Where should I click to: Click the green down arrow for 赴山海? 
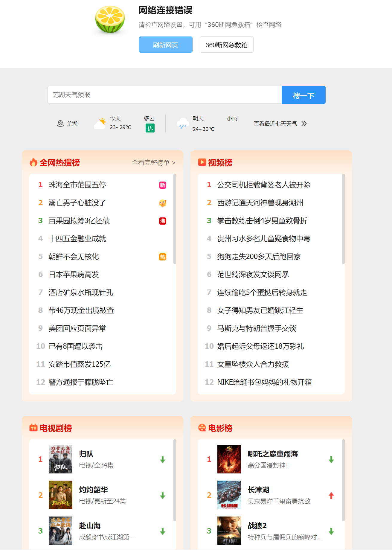click(x=163, y=531)
